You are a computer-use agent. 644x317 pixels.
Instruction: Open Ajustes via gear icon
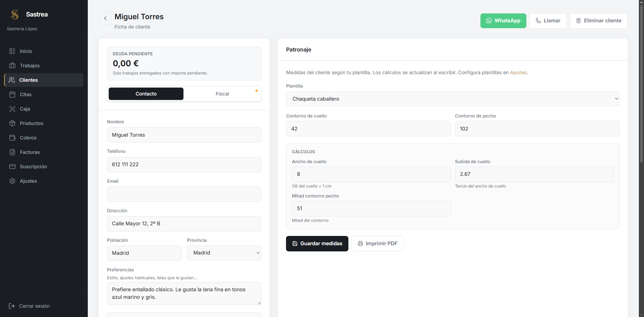12,181
